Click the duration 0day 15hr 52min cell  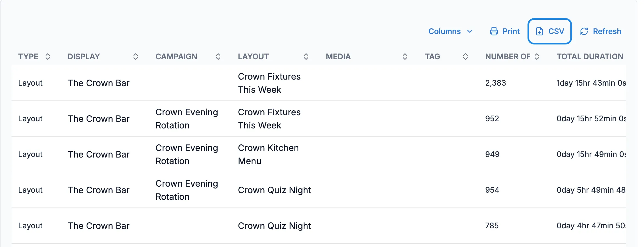(591, 119)
